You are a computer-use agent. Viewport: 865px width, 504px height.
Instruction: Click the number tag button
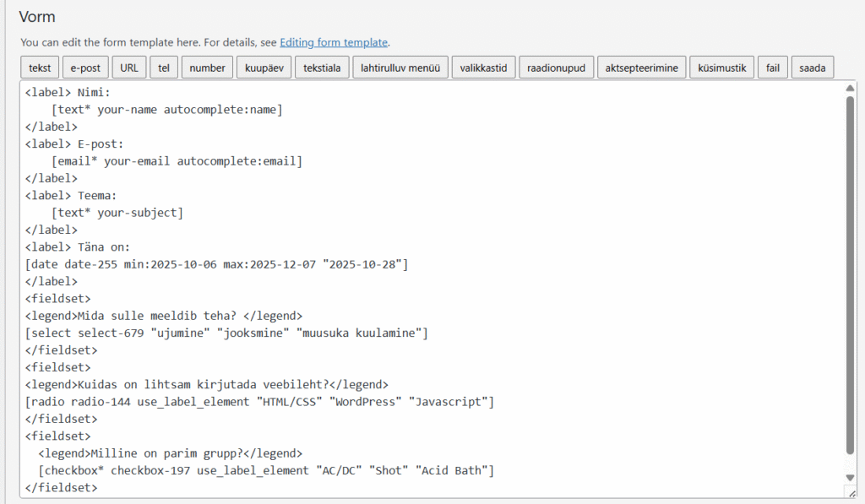pos(207,68)
